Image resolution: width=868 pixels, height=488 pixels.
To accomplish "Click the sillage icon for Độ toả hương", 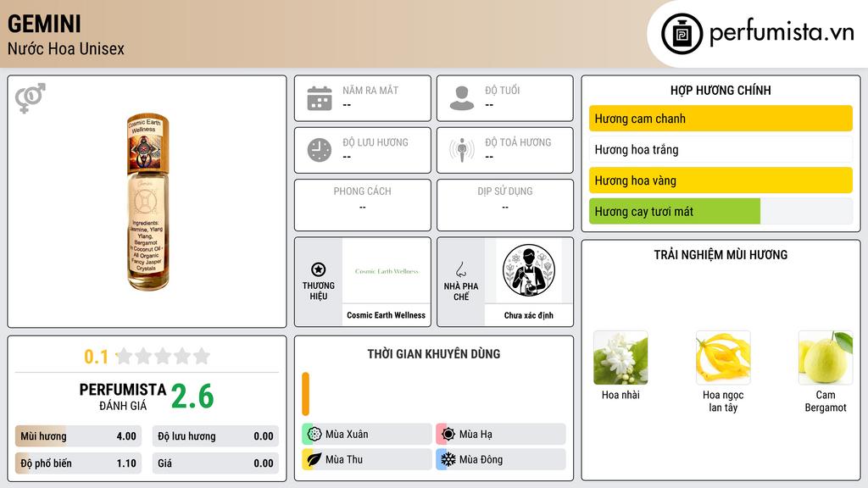I will pyautogui.click(x=462, y=150).
